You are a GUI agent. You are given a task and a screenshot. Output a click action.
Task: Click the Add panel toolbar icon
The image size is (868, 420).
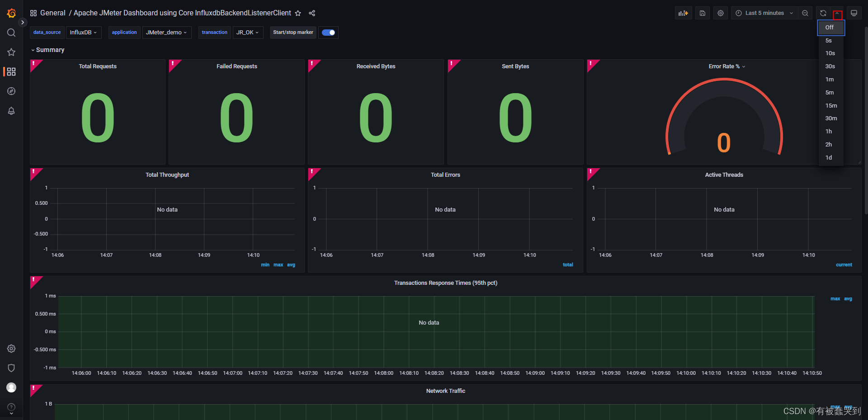tap(683, 13)
